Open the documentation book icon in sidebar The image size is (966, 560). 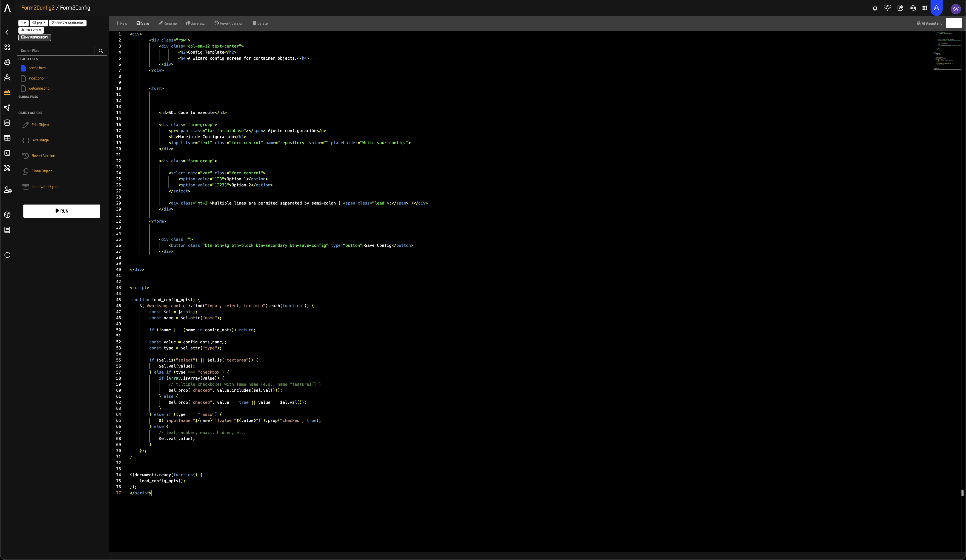pyautogui.click(x=7, y=230)
